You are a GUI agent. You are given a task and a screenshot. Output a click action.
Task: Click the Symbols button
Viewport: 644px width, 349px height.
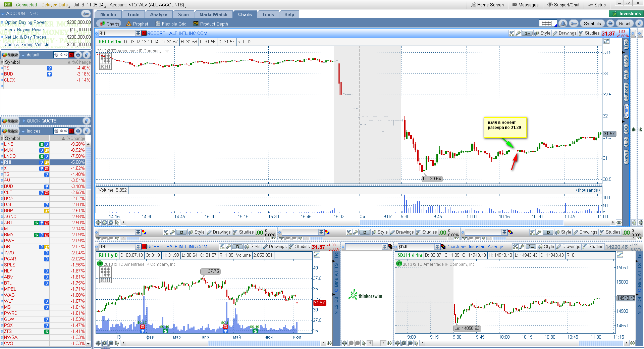tap(592, 23)
